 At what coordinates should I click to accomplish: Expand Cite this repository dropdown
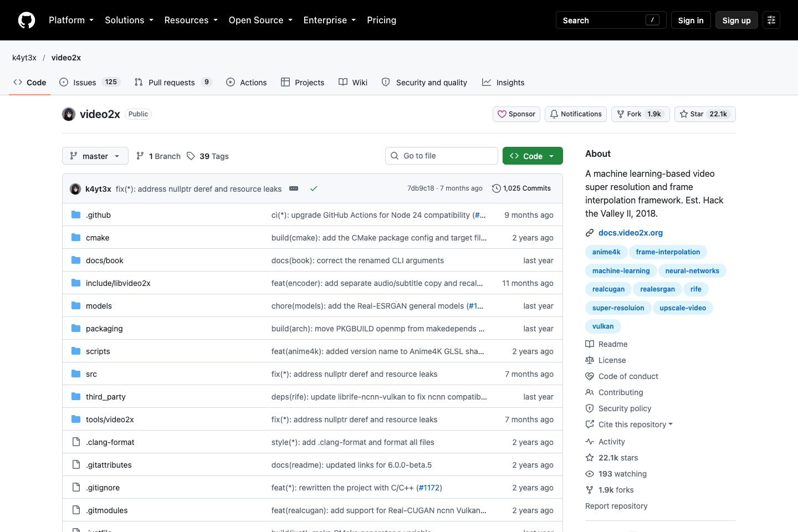tap(635, 424)
